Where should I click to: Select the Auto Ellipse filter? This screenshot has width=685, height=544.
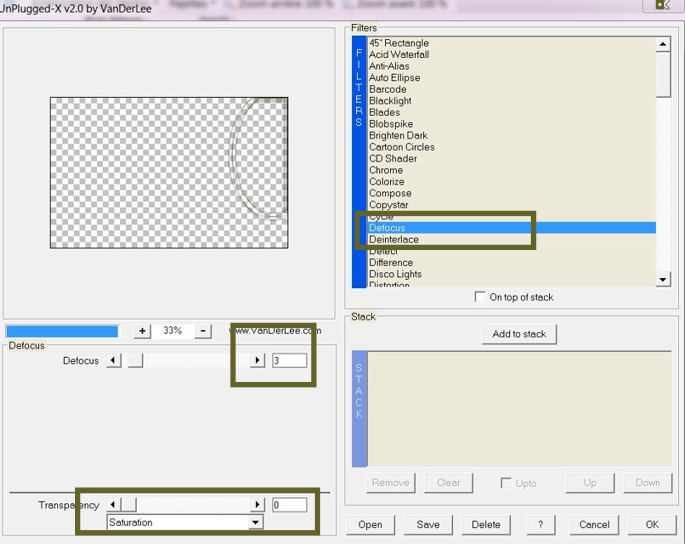pos(394,78)
